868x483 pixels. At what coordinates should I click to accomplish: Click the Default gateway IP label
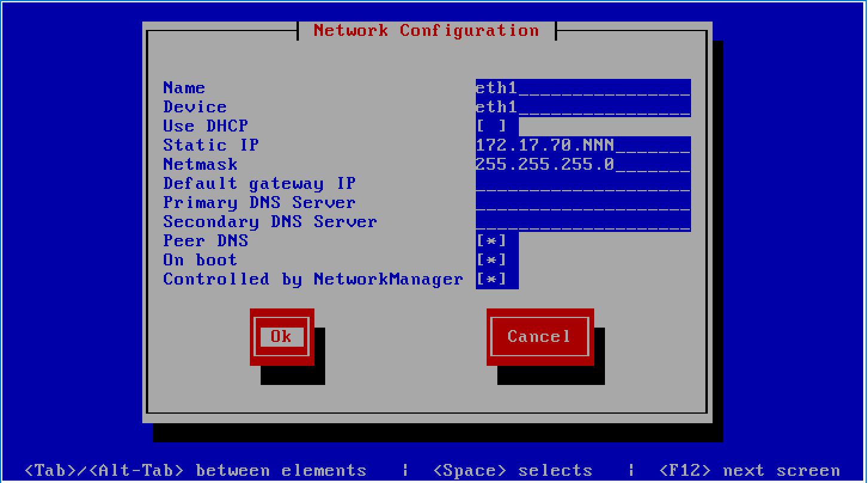pos(259,184)
